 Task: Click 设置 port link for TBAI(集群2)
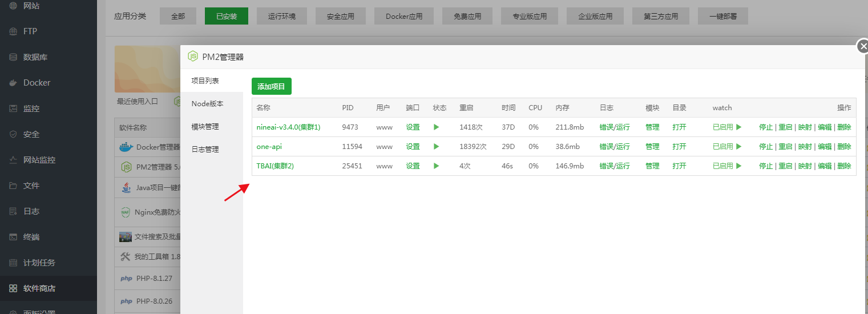[413, 166]
